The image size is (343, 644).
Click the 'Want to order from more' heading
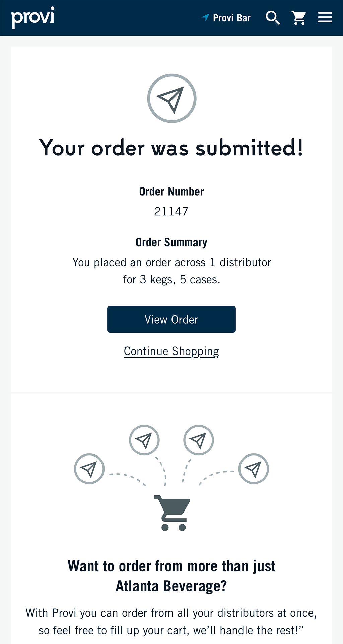tap(171, 576)
